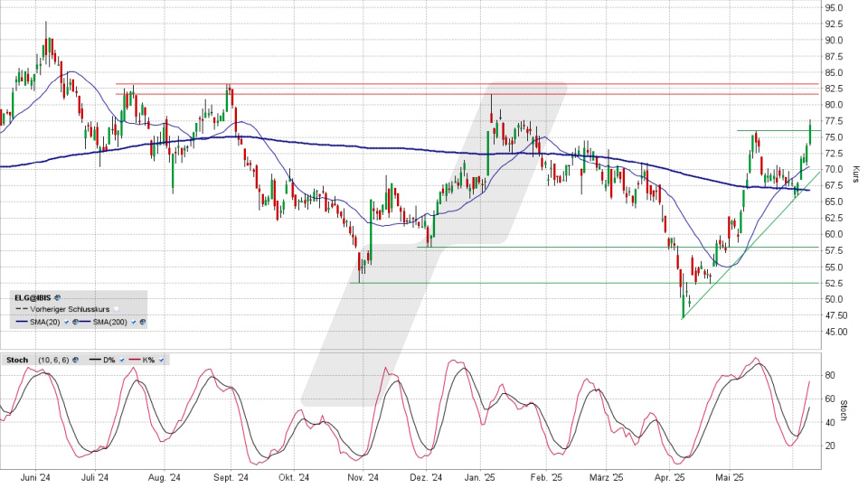Click the vertical Stoch axis title
Viewport: 868px width, 488px height.
click(x=844, y=410)
